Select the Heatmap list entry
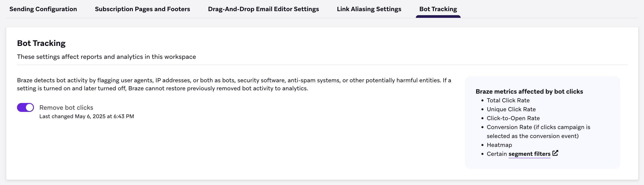 coord(499,145)
